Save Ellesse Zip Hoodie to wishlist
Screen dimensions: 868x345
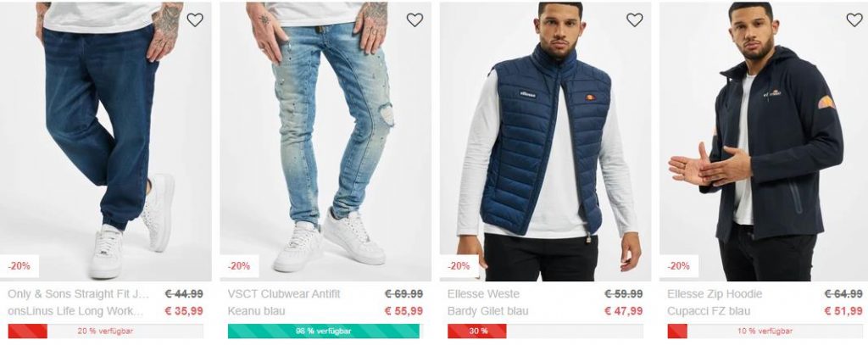854,20
